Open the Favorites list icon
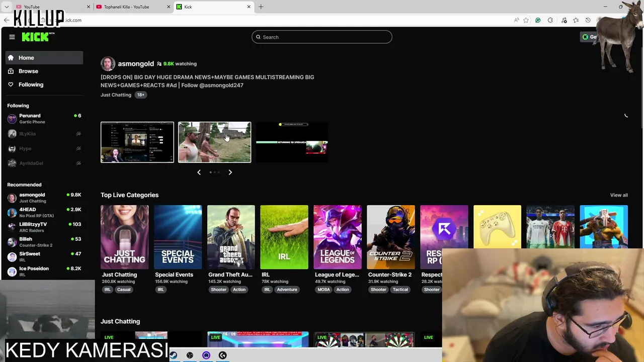644x362 pixels. 576,20
